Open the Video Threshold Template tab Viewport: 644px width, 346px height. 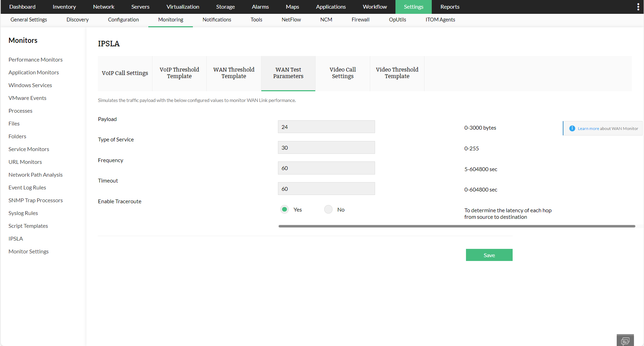pyautogui.click(x=397, y=73)
